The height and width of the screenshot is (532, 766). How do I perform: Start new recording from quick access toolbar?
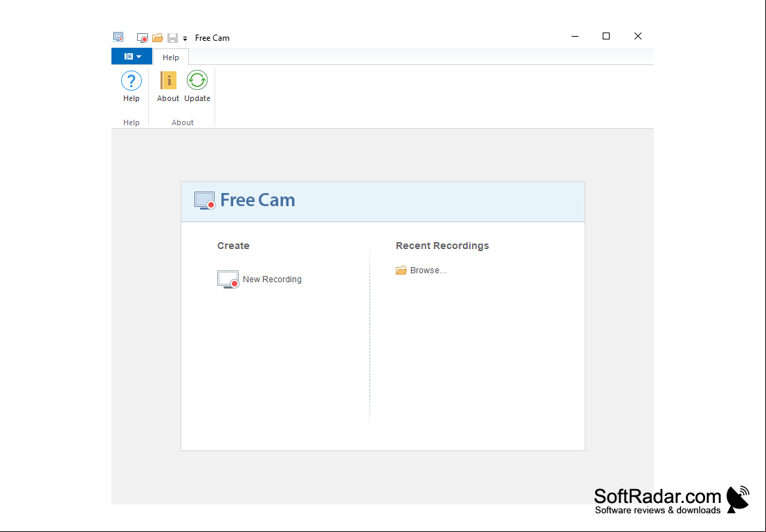142,37
